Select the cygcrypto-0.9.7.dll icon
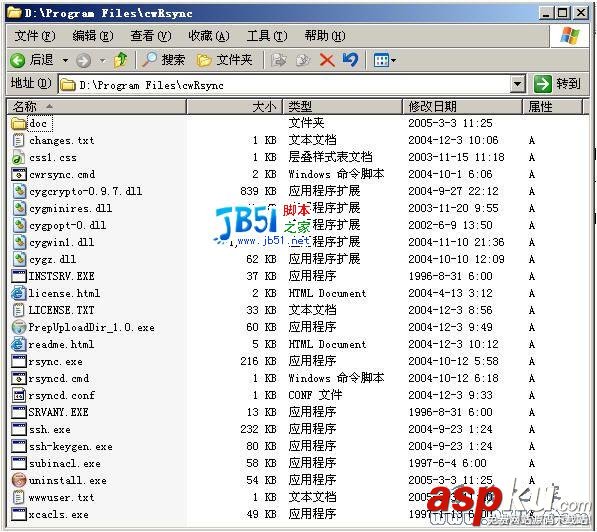Viewport: 597px width, 532px height. [x=19, y=191]
